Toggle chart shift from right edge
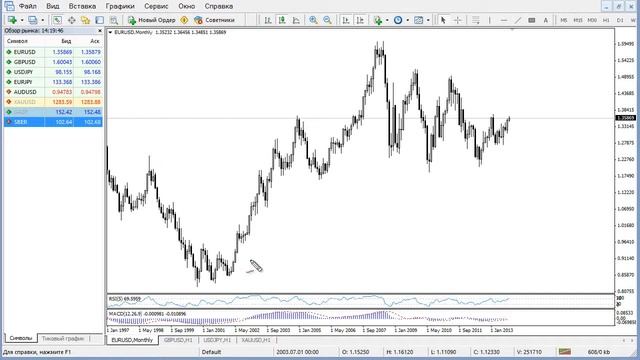The image size is (640, 360). click(x=360, y=20)
